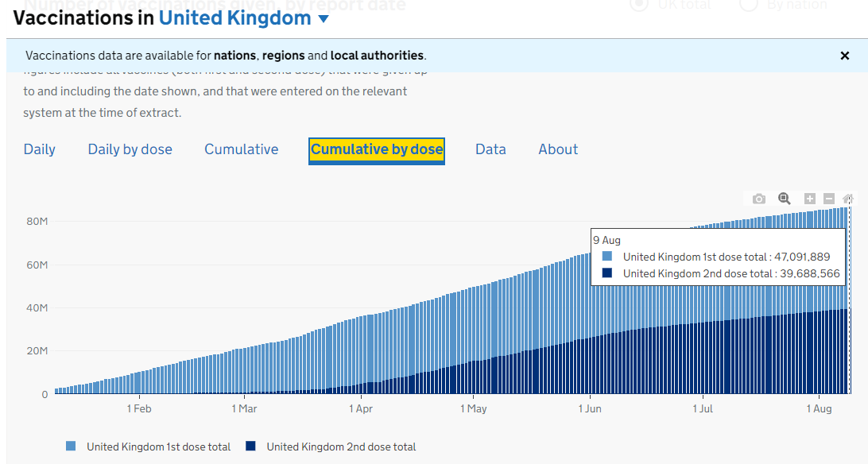Click the camera icon to download the plot
The image size is (868, 464).
click(x=759, y=199)
